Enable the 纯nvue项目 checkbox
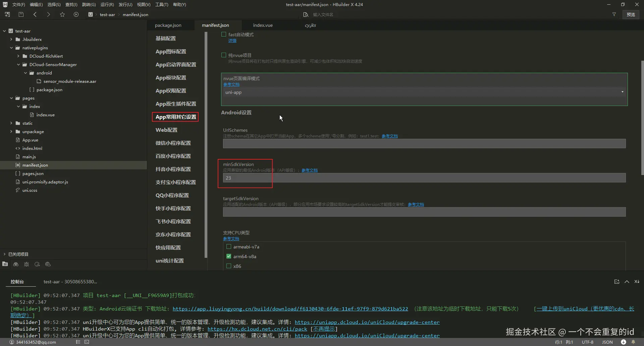This screenshot has height=346, width=644. [224, 55]
